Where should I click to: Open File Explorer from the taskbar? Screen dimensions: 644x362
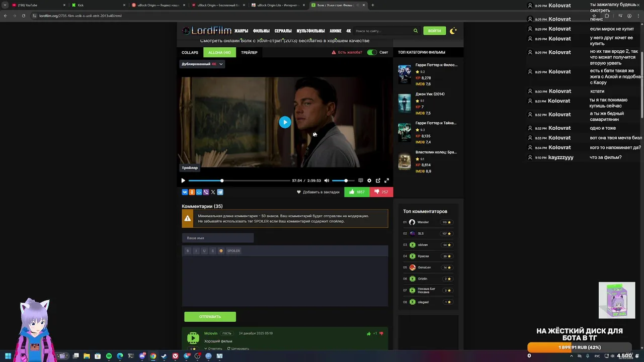[87, 356]
